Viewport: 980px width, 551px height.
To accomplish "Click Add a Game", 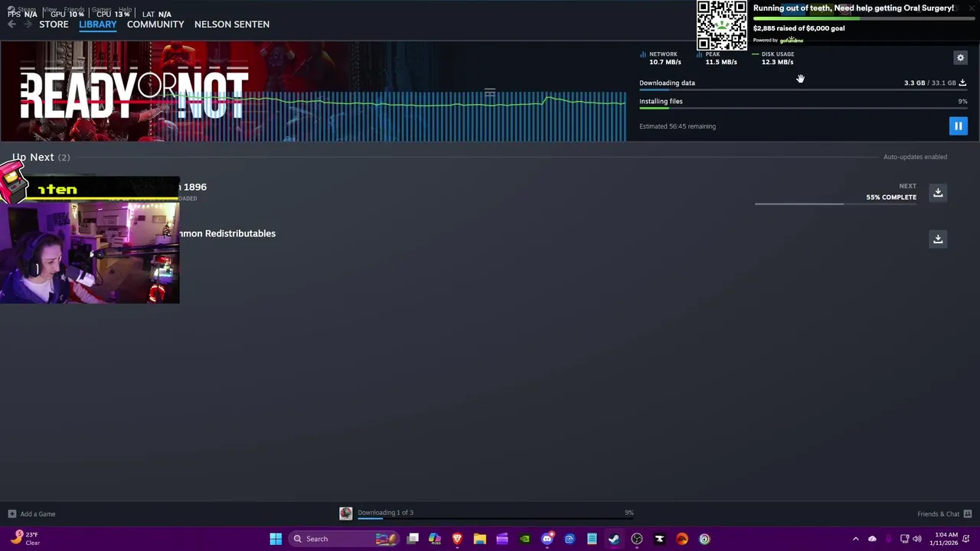I will point(38,514).
